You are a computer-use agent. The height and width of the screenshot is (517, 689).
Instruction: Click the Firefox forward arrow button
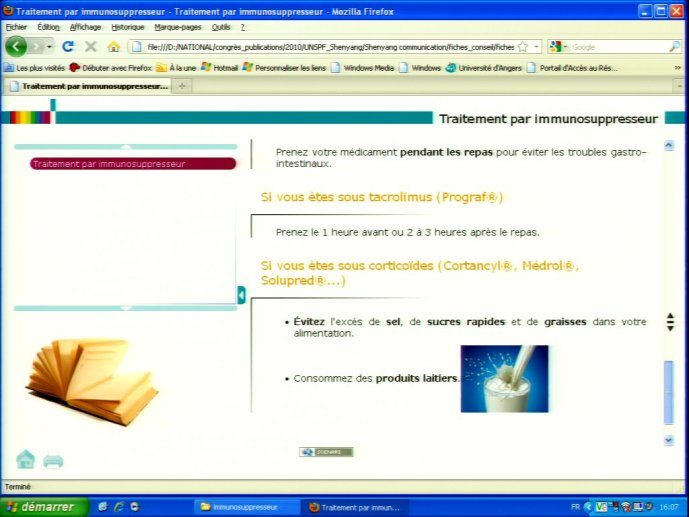[x=37, y=47]
